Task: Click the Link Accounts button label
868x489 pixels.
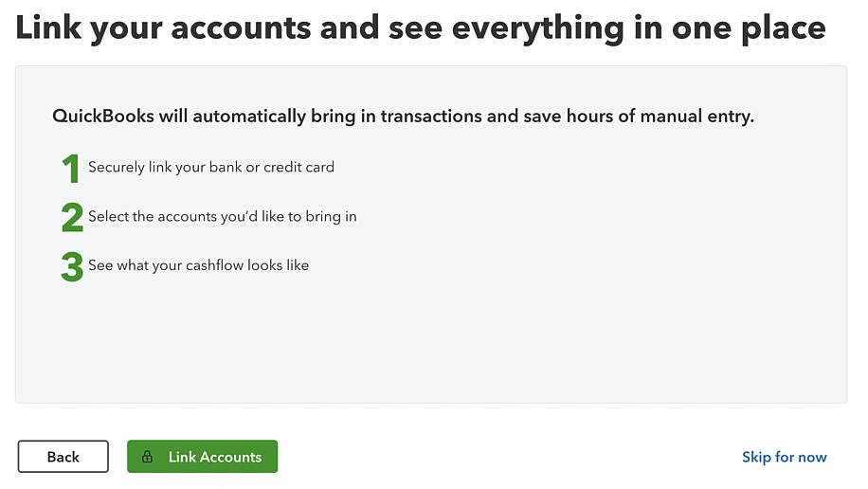Action: click(215, 457)
